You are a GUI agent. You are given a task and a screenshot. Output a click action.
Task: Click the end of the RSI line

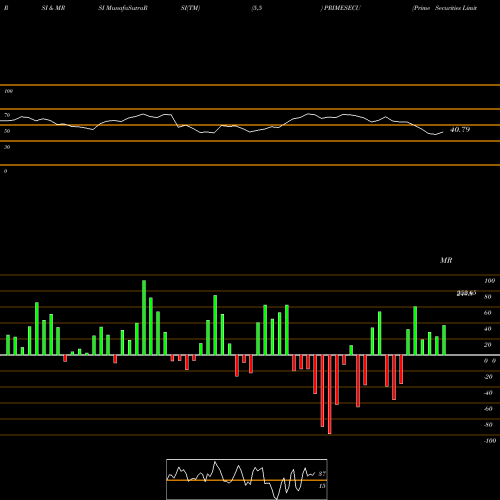coord(443,132)
